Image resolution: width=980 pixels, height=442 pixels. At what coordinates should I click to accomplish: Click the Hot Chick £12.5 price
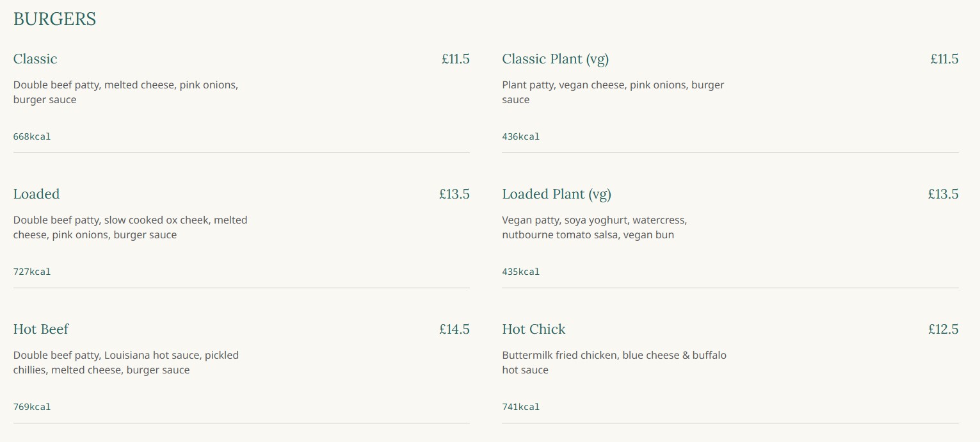(943, 329)
